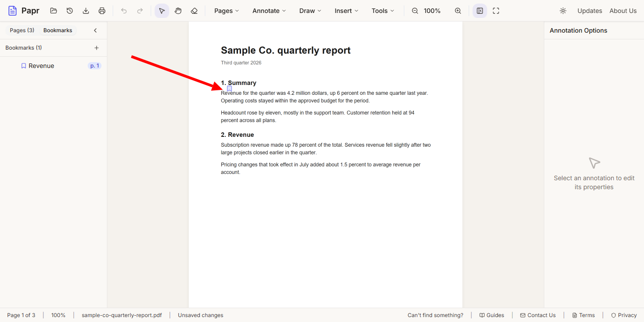Screen dimensions: 644x322
Task: Open the Guides link in footer
Action: pos(491,315)
